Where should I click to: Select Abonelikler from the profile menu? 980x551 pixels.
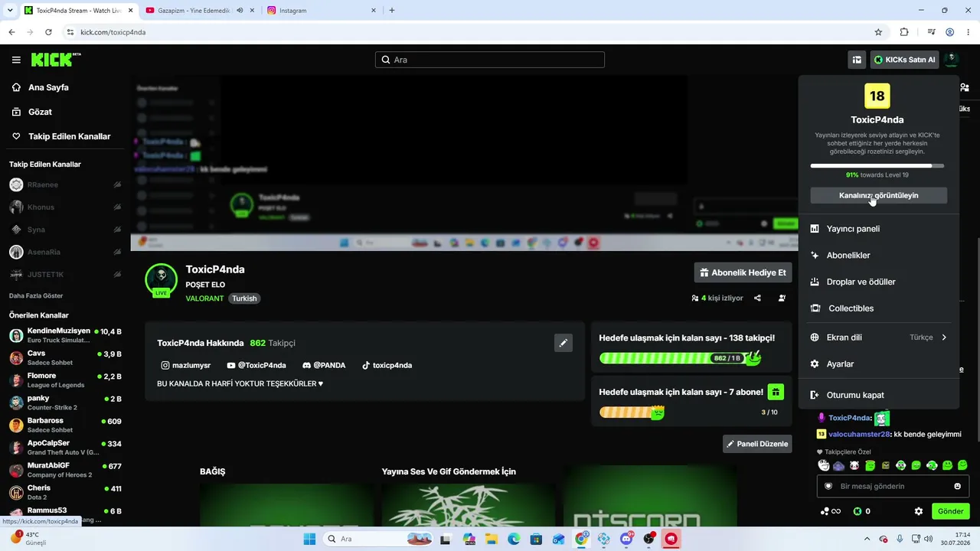tap(878, 256)
